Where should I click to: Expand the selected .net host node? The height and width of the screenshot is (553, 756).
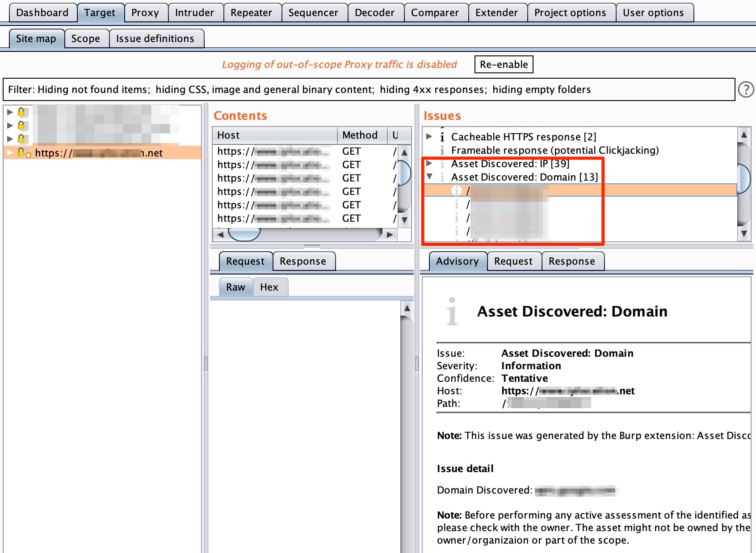[x=10, y=152]
